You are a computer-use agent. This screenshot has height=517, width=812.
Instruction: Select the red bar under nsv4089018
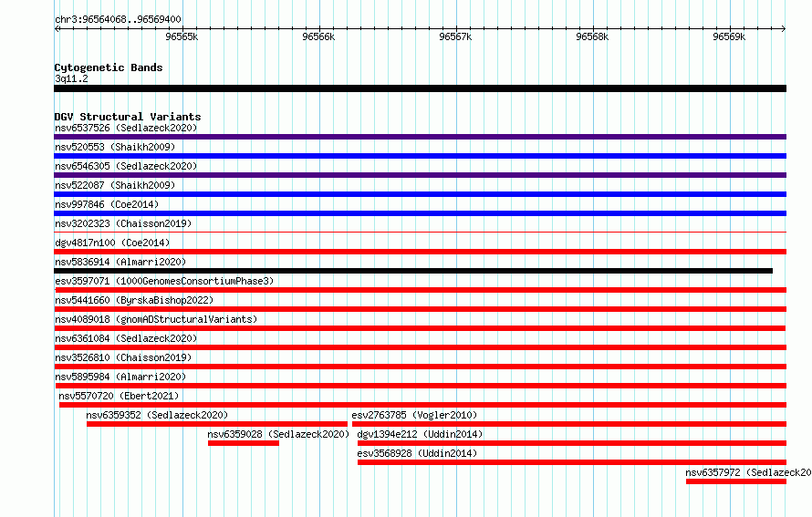(x=420, y=328)
